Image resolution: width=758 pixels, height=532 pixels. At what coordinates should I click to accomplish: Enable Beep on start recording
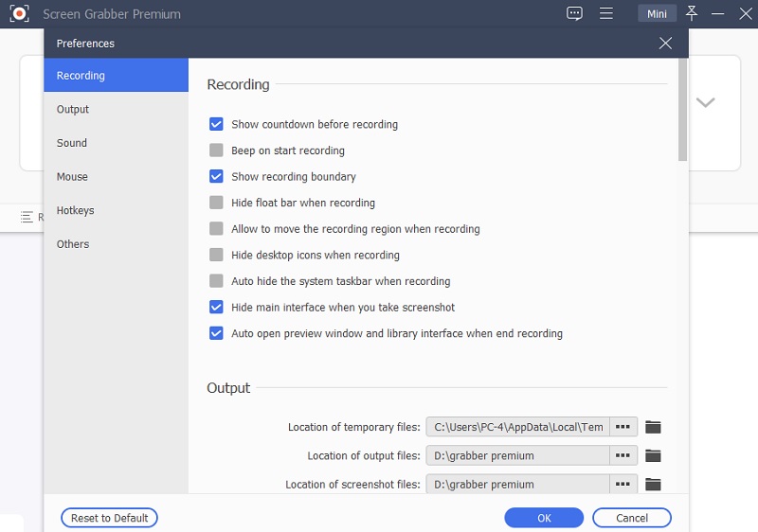click(x=216, y=151)
